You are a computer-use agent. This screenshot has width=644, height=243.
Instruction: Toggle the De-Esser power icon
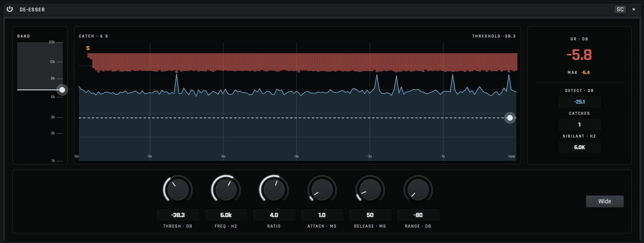tap(10, 9)
